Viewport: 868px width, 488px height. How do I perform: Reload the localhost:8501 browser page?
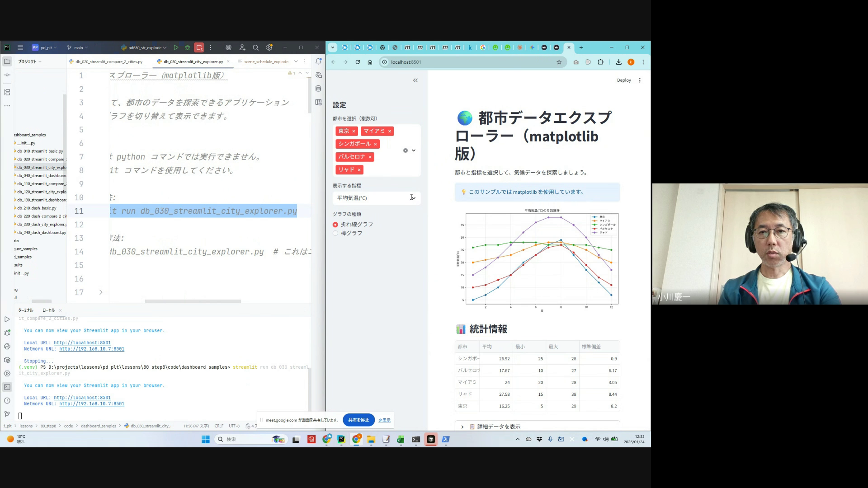358,62
